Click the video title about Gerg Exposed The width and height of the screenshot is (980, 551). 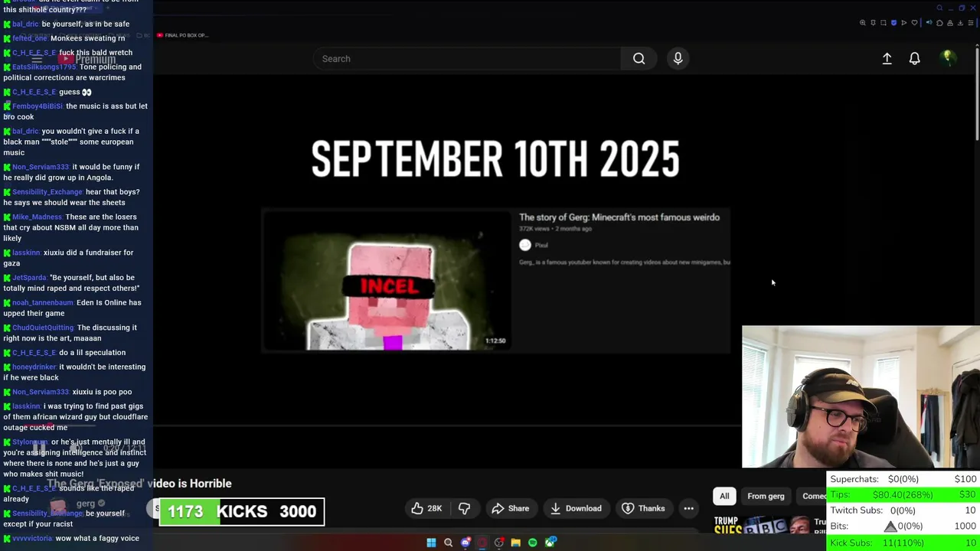[x=139, y=484]
